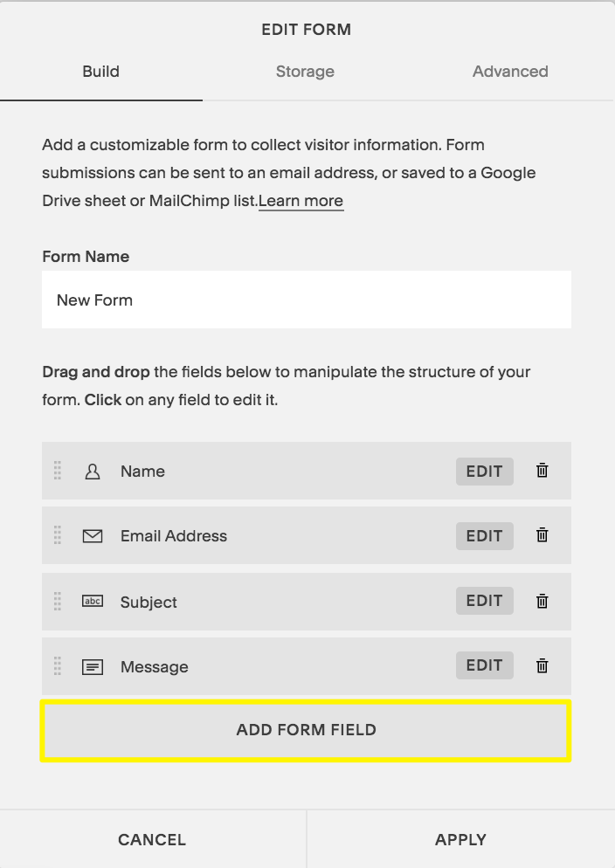This screenshot has width=615, height=868.
Task: Delete the Name field with trash icon
Action: click(542, 471)
